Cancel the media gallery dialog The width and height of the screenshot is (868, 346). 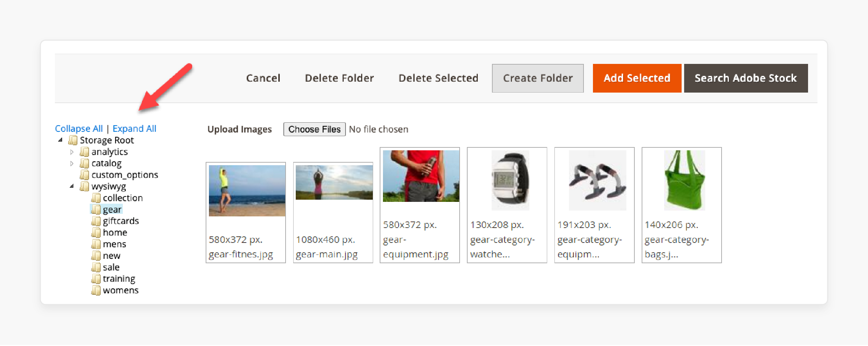pyautogui.click(x=263, y=78)
